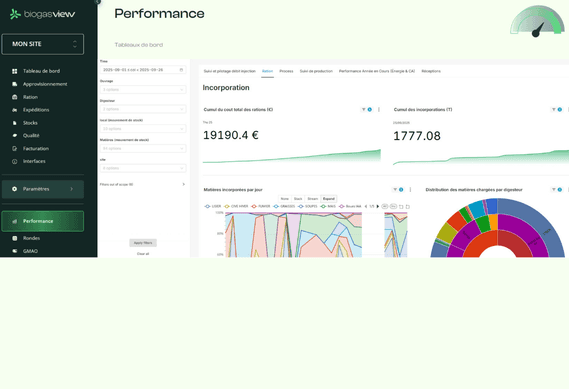Screen dimensions: 569x389
Task: Click the All legend select button
Action: (x=385, y=206)
